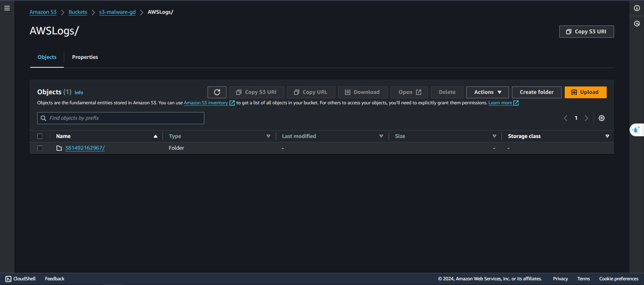Switch to the Properties tab
644x285 pixels.
pos(85,57)
